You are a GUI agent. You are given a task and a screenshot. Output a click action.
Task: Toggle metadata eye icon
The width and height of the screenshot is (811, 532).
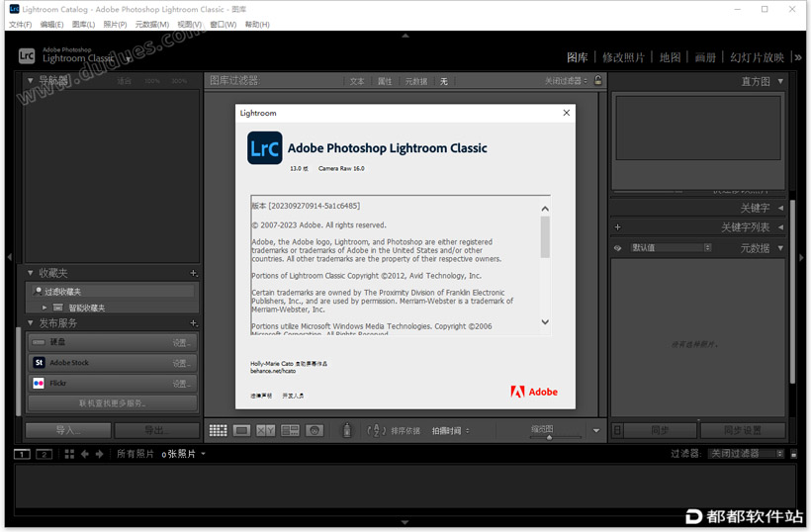[x=617, y=248]
